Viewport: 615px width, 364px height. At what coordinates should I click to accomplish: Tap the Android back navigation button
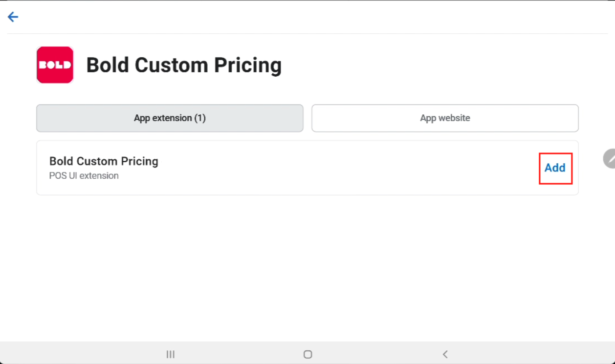coord(445,354)
